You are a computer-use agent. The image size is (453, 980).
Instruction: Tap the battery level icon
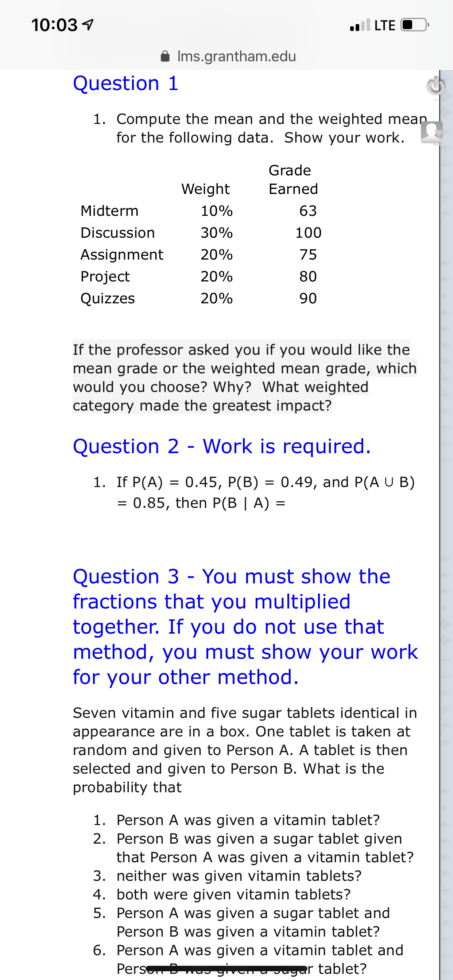click(x=415, y=25)
